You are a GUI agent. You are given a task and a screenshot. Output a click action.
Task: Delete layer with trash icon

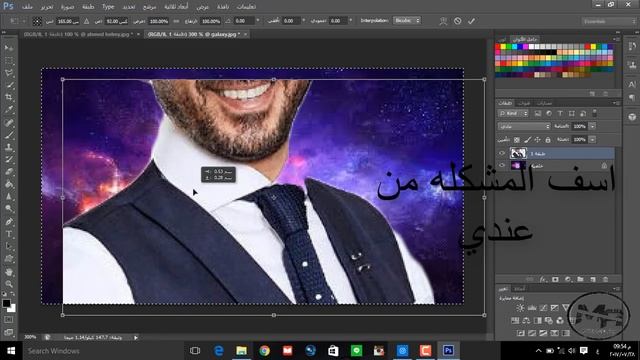point(605,280)
